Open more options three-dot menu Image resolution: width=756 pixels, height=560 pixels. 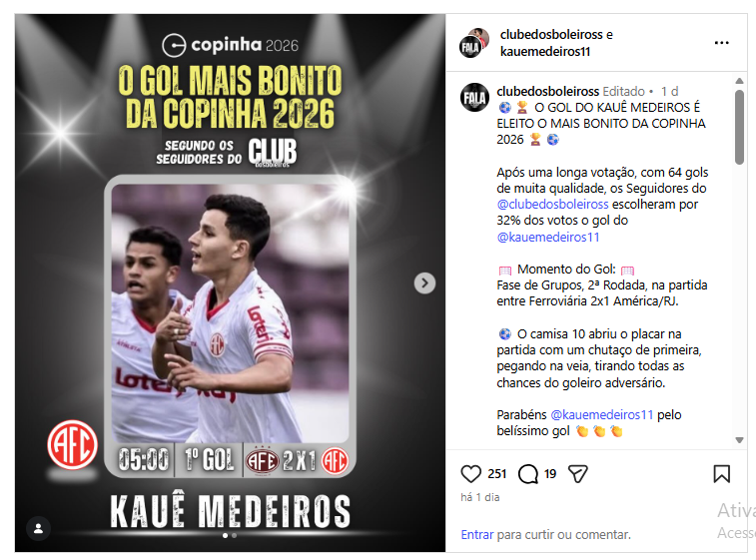[x=721, y=43]
